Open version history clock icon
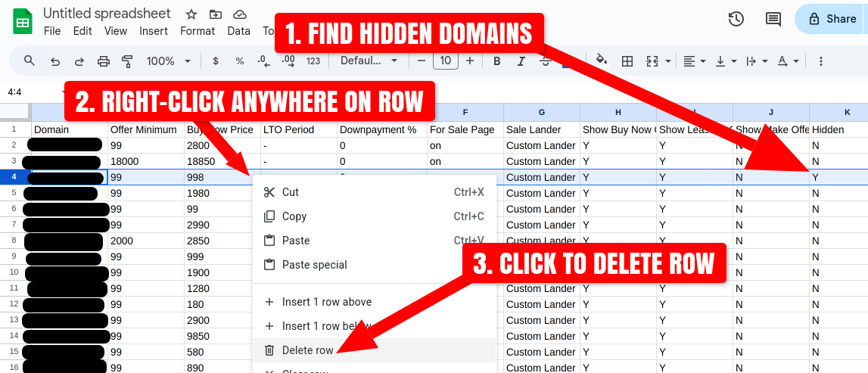The width and height of the screenshot is (868, 373). click(x=736, y=19)
